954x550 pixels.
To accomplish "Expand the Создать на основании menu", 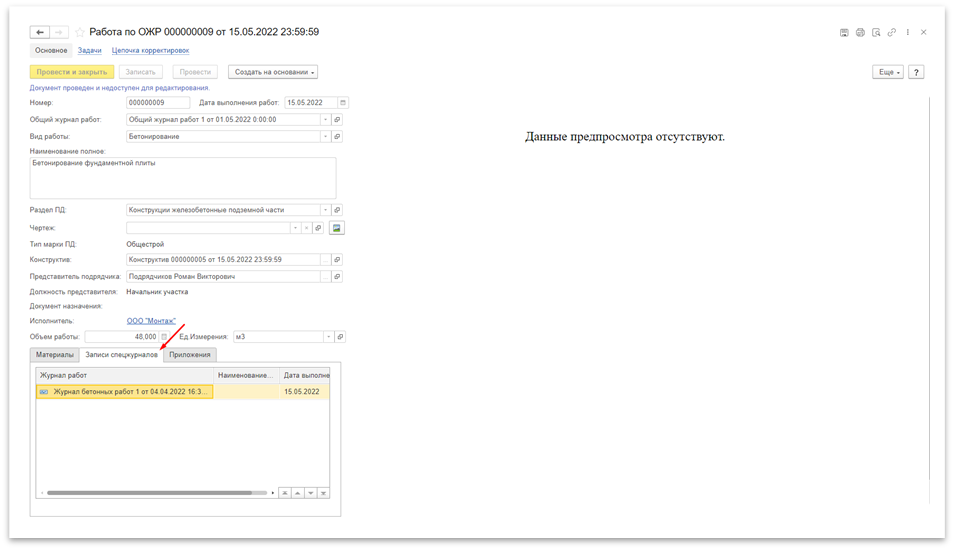I will (273, 72).
